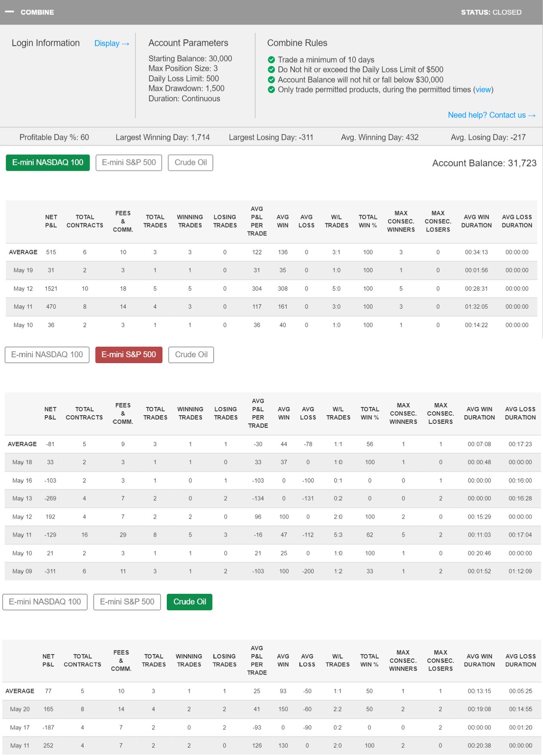Click Largest Losing Day: -311 statistic
This screenshot has width=543, height=756.
point(271,137)
